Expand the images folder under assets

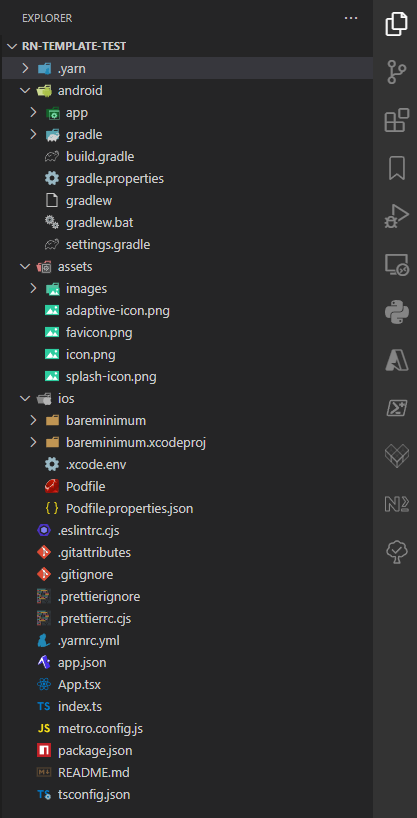(187, 288)
